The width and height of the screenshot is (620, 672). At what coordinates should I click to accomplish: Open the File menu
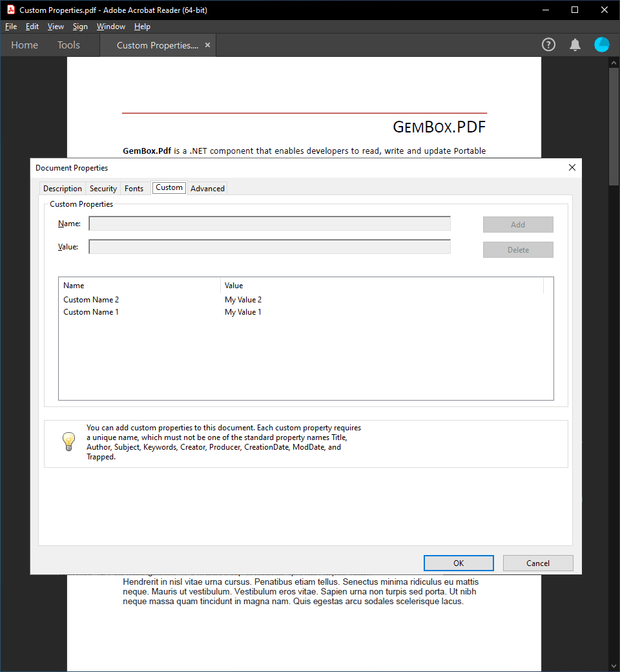click(x=11, y=26)
